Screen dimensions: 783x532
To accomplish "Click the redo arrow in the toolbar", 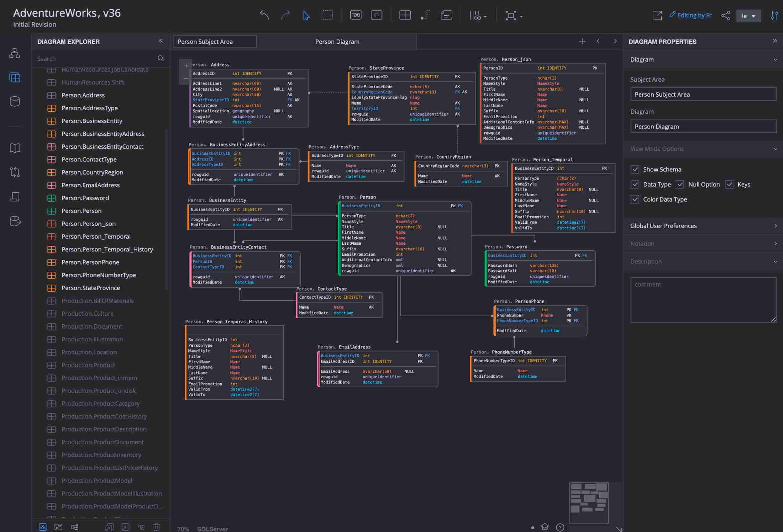I will (285, 15).
